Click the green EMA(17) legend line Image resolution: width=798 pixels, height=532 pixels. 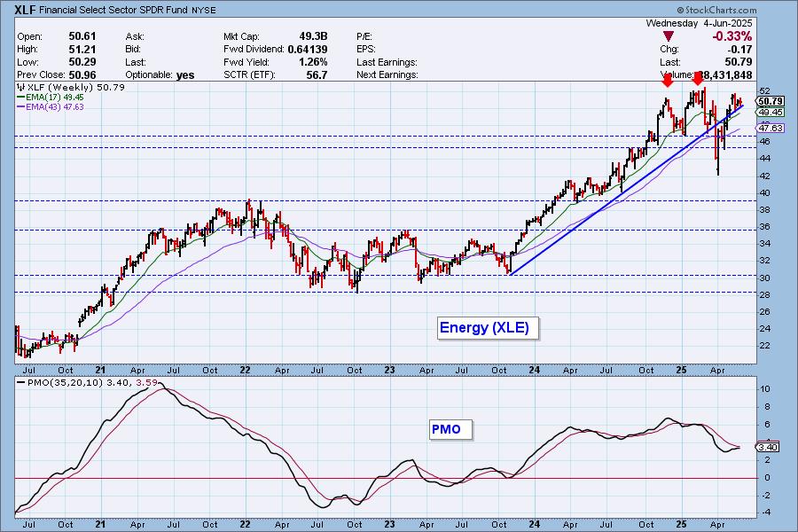20,97
